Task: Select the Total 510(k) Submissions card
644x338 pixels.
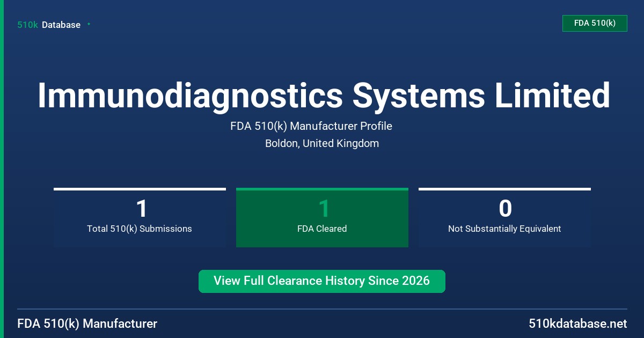Action: 140,217
